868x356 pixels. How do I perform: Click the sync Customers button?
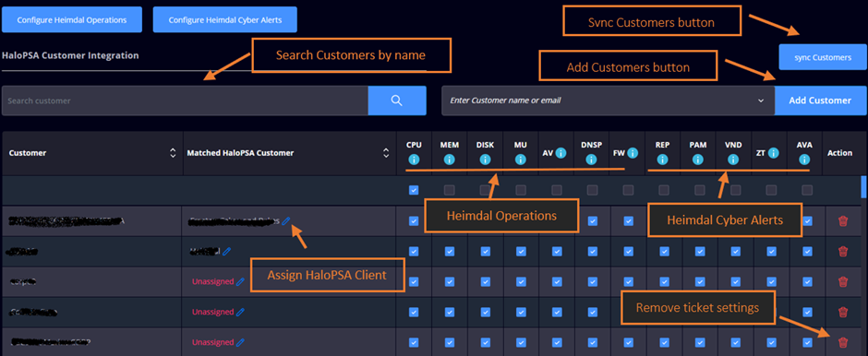[x=823, y=57]
